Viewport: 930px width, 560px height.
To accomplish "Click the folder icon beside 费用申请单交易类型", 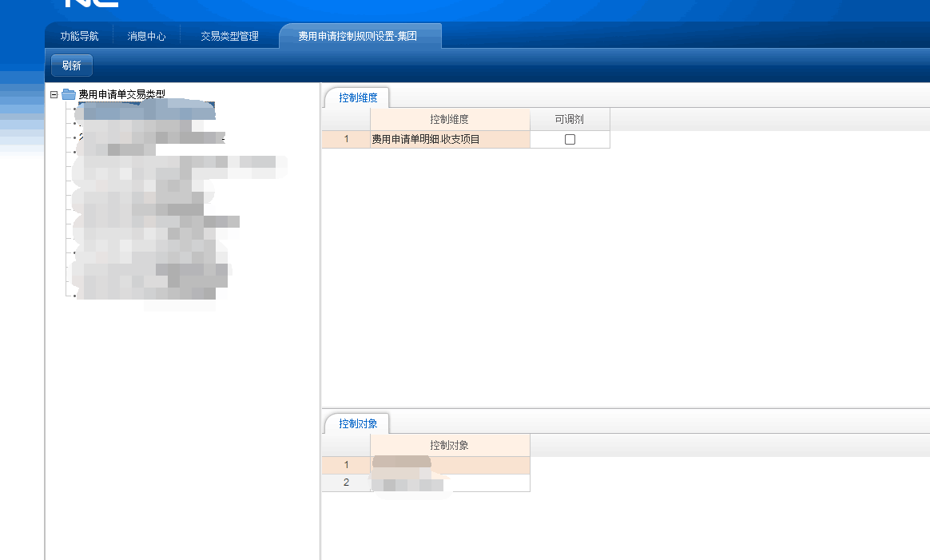I will (67, 93).
